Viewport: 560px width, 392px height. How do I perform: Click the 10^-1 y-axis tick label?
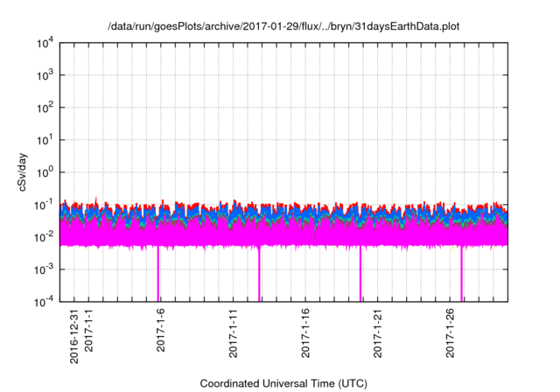(45, 206)
